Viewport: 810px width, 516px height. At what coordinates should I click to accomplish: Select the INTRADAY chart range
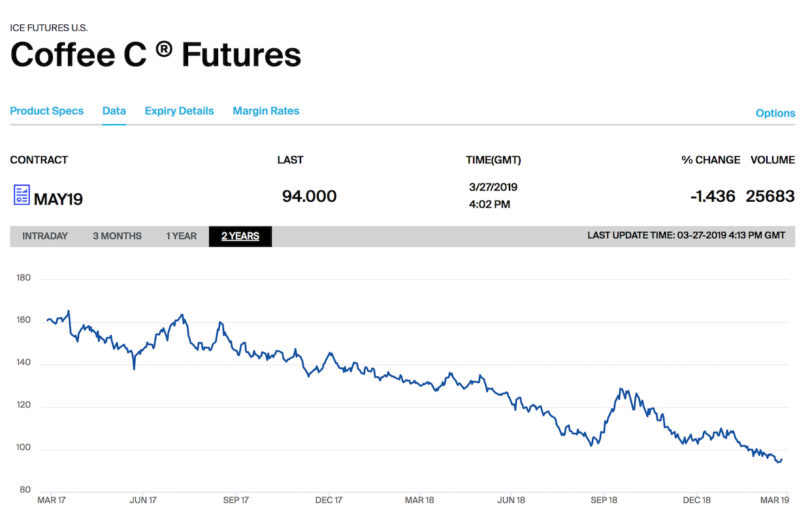[45, 236]
